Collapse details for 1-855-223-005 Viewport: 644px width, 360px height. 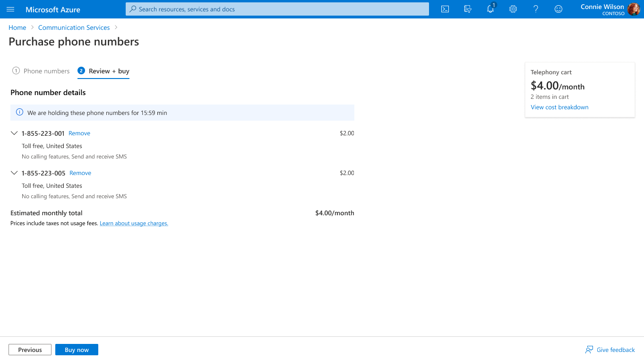coord(14,173)
